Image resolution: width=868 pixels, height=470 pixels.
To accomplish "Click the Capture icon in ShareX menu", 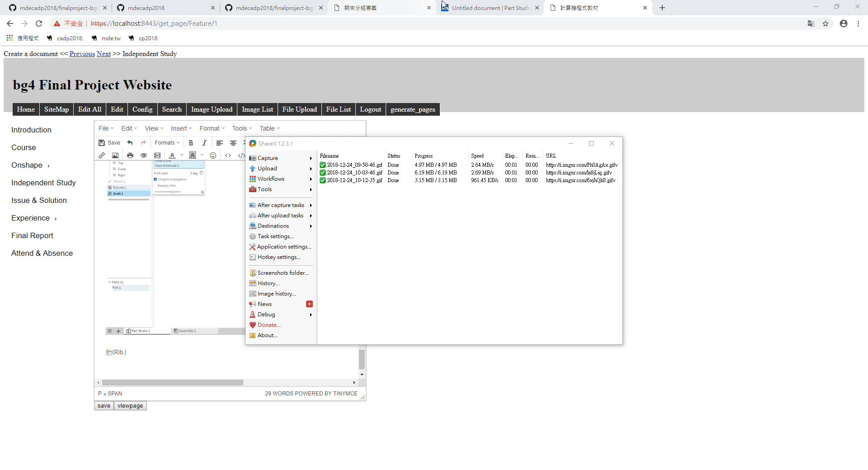I will pos(253,158).
